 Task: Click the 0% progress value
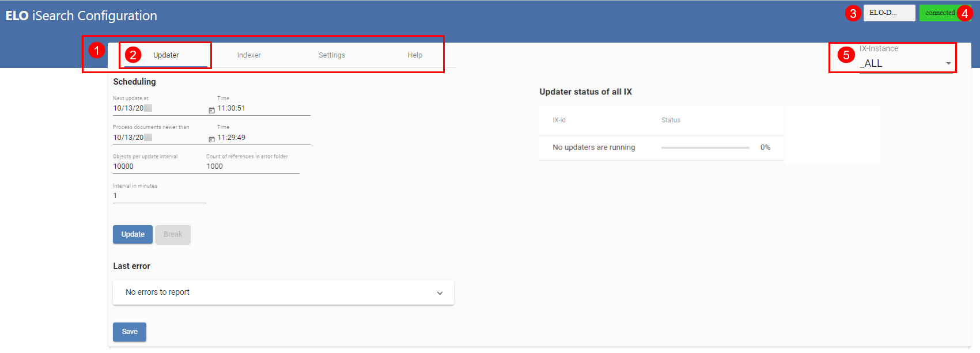(765, 147)
